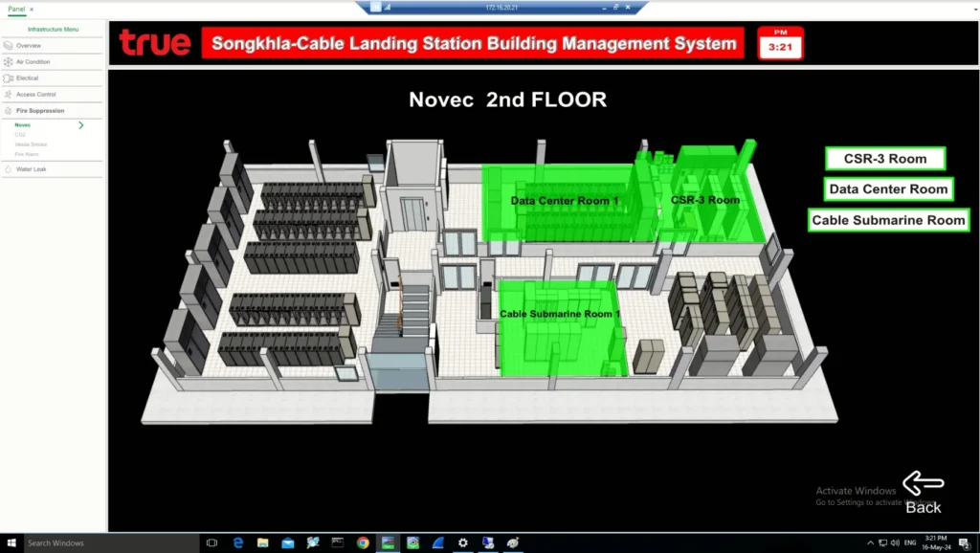Viewport: 980px width, 553px height.
Task: Open the Command Prompt taskbar icon
Action: tap(338, 543)
